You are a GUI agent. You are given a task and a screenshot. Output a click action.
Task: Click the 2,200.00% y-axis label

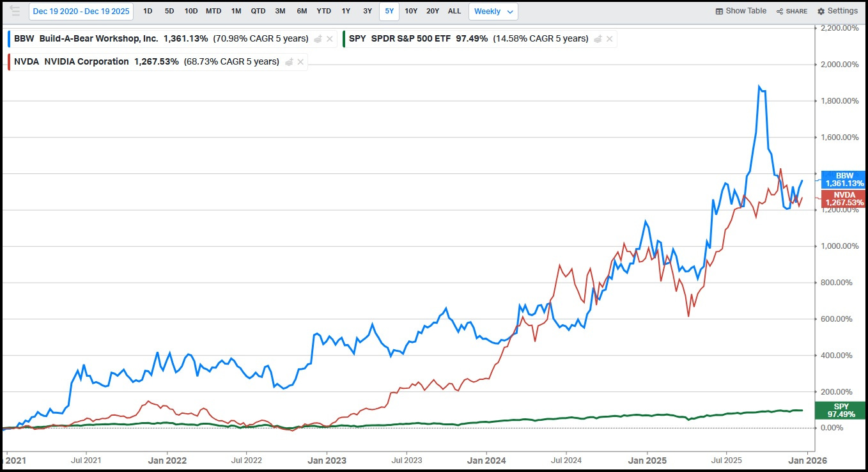[x=840, y=28]
